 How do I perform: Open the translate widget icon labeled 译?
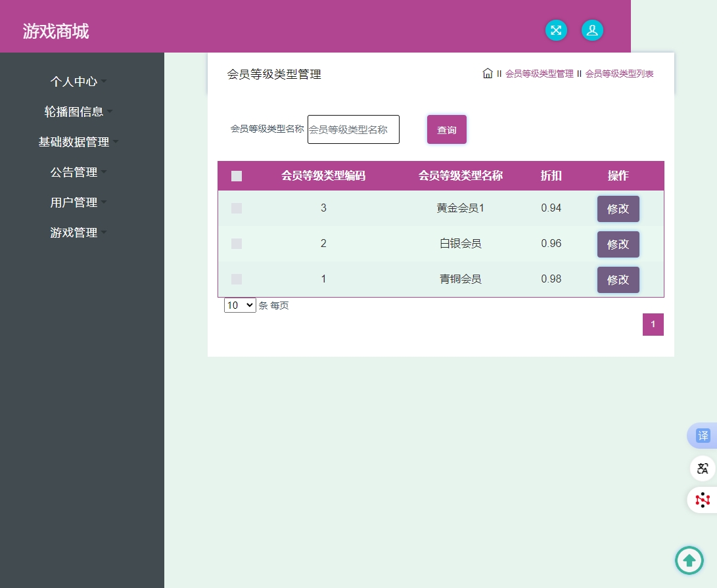pyautogui.click(x=703, y=436)
